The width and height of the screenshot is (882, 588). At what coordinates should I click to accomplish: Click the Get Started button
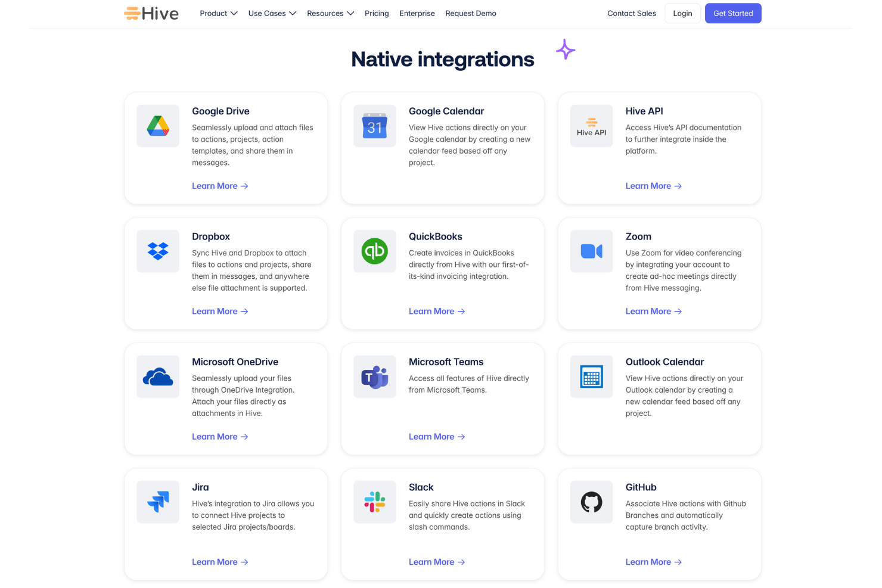[733, 13]
